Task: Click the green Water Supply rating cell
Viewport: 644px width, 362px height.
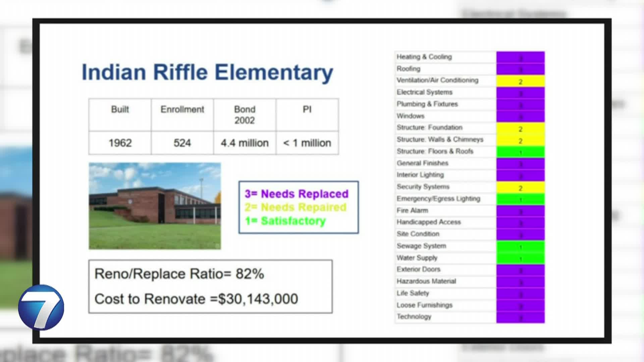Action: pos(520,258)
